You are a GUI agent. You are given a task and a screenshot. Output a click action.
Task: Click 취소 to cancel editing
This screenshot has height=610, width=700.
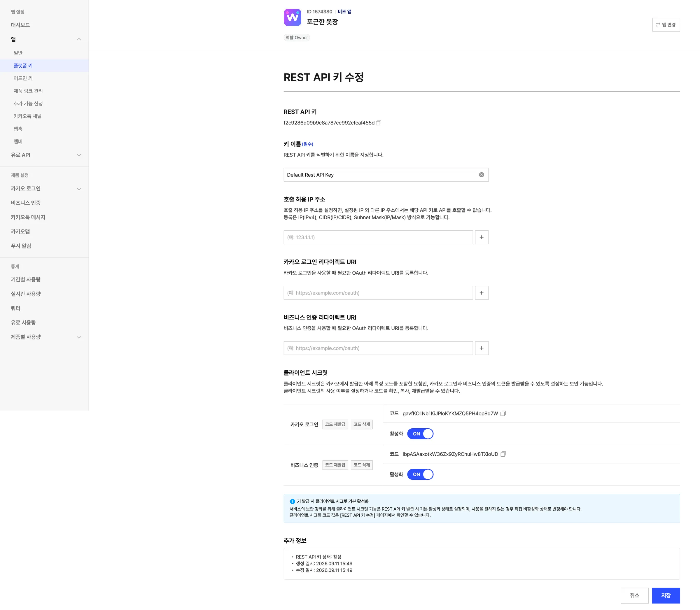[x=635, y=595]
